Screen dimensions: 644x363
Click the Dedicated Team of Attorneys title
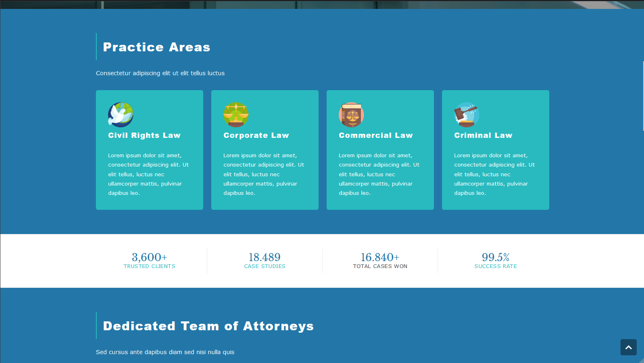pyautogui.click(x=208, y=326)
